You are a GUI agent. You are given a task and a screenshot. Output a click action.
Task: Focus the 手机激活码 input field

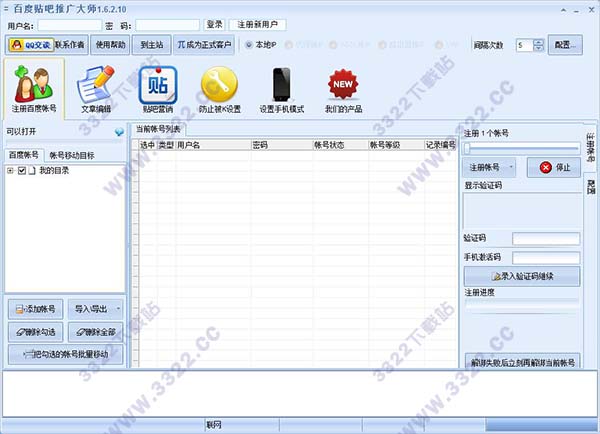pos(546,258)
